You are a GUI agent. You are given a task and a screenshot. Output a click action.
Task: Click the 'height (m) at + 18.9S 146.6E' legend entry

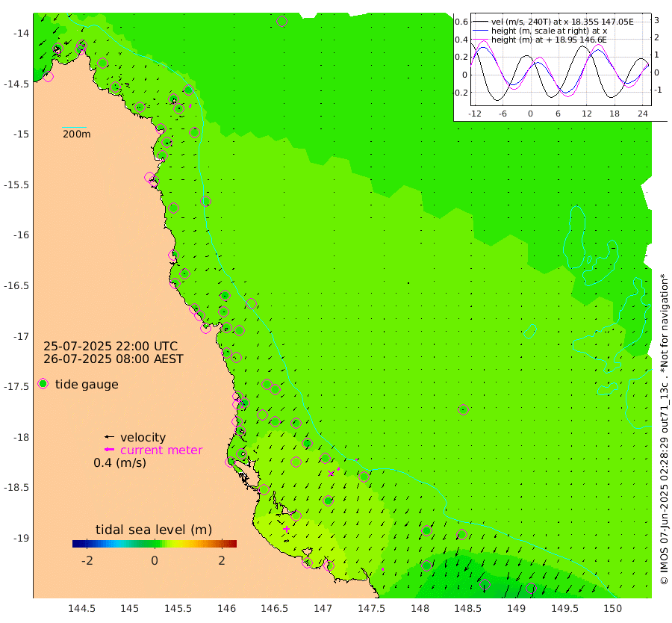click(x=549, y=40)
